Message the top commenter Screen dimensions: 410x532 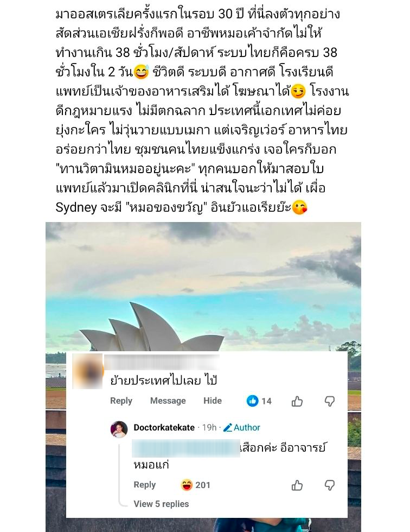(168, 401)
